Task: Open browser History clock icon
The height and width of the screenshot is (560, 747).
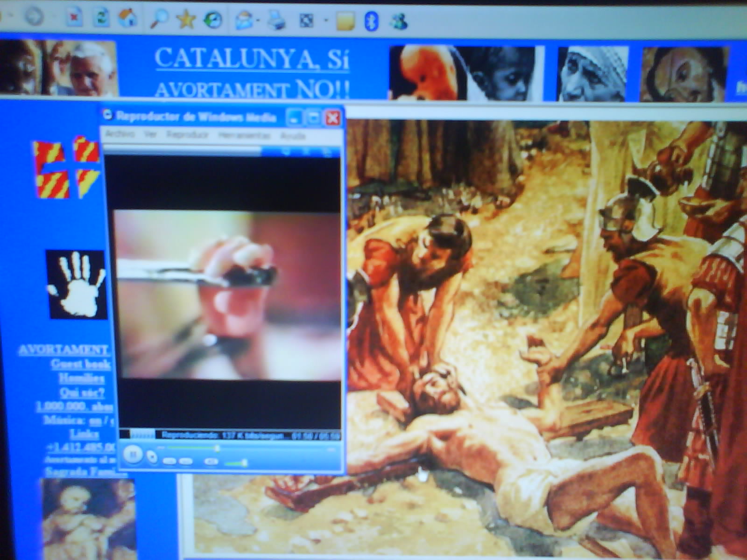Action: coord(213,20)
